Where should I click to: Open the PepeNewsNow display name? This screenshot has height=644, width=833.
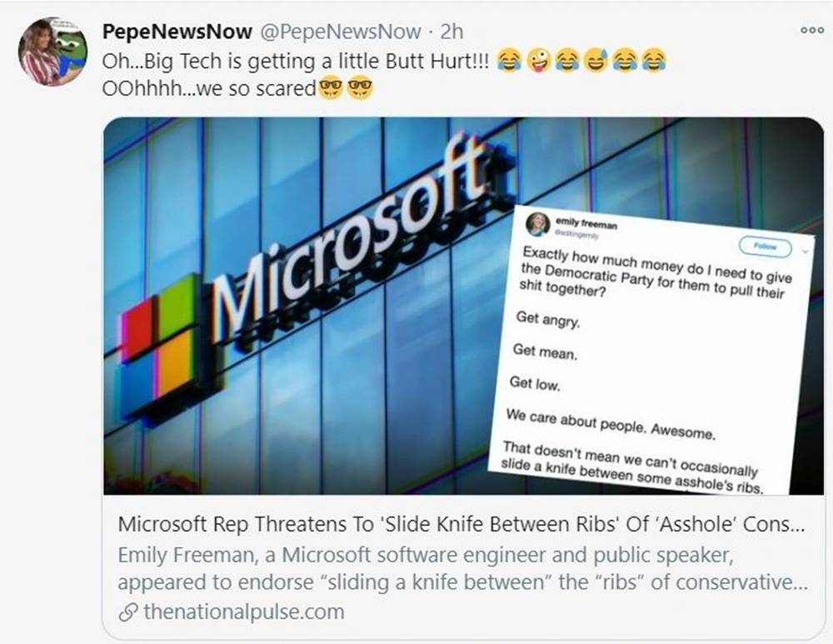[x=177, y=32]
